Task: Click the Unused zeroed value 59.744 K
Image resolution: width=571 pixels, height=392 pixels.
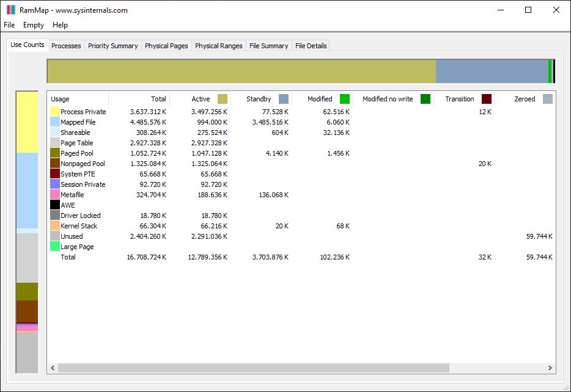Action: (539, 236)
